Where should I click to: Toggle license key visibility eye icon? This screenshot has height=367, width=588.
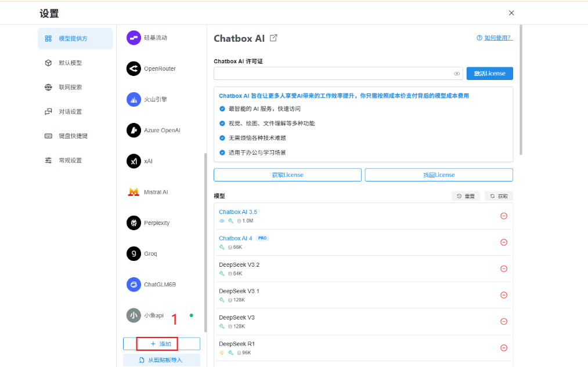(x=457, y=74)
